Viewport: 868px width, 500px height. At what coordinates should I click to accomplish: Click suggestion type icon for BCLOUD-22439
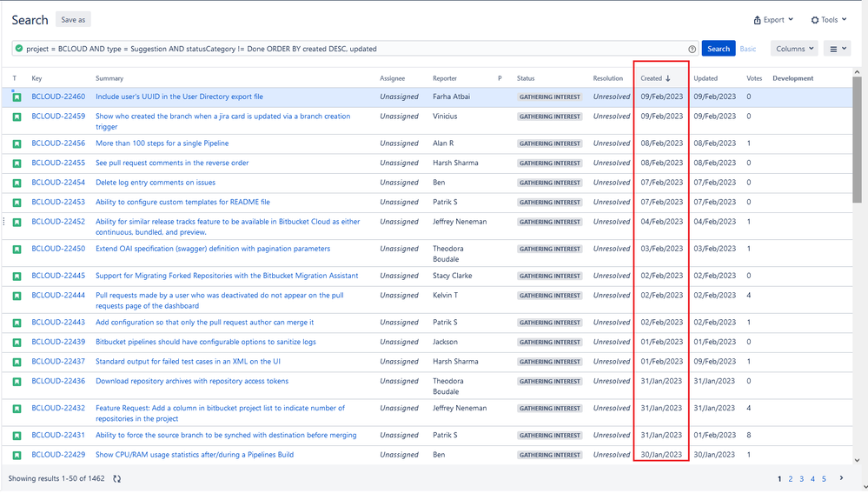[x=17, y=343]
